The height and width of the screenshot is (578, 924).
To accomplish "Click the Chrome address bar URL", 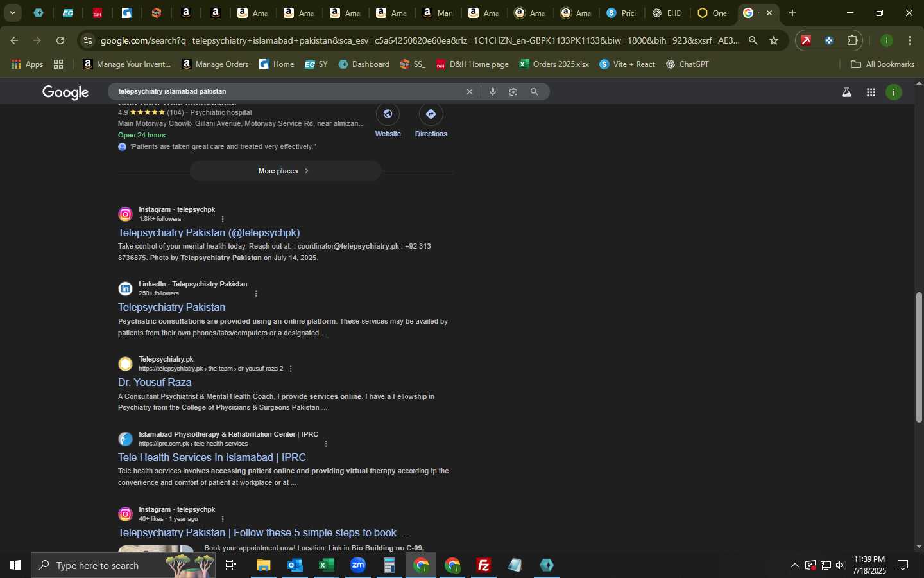I will [420, 40].
